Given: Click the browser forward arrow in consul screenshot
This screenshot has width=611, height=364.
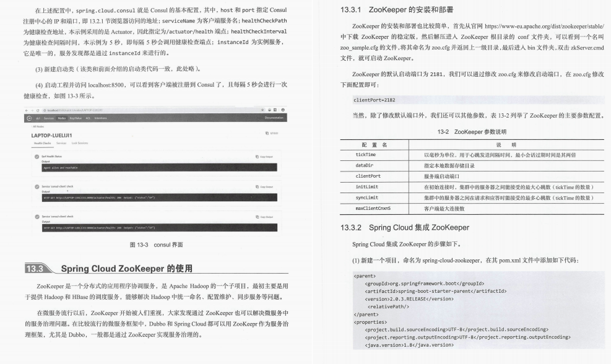Looking at the screenshot, I should [32, 110].
